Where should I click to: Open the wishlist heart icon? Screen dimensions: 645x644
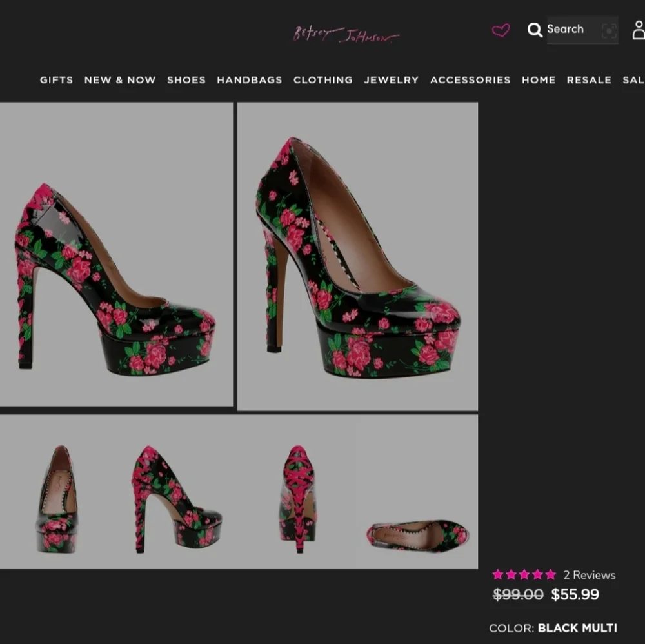pos(501,30)
